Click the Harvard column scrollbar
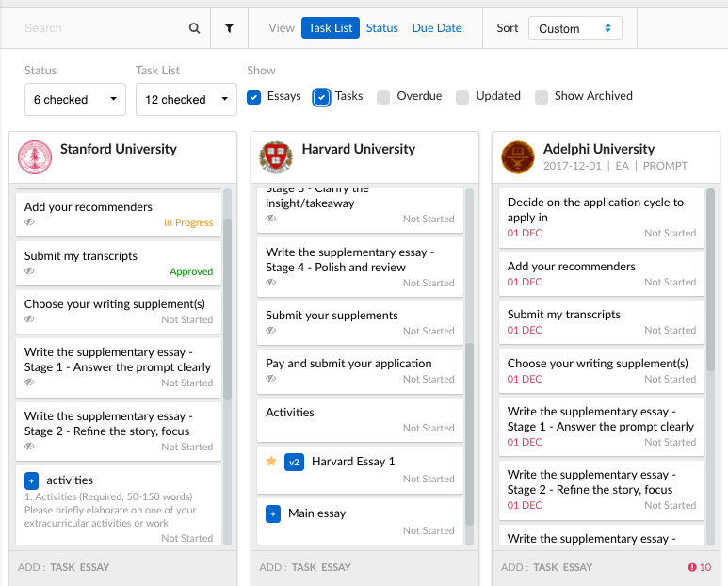 tap(469, 434)
